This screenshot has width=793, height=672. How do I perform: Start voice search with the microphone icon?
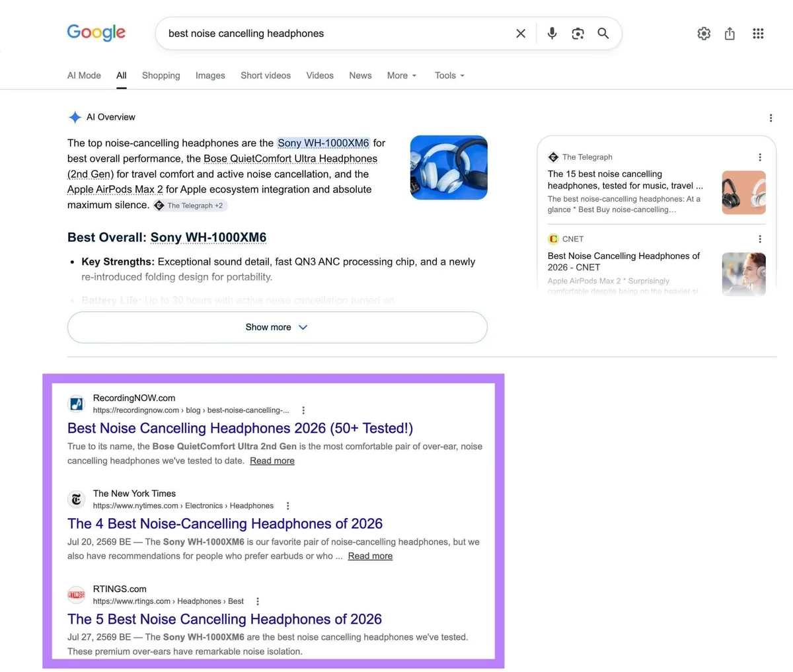[x=552, y=33]
